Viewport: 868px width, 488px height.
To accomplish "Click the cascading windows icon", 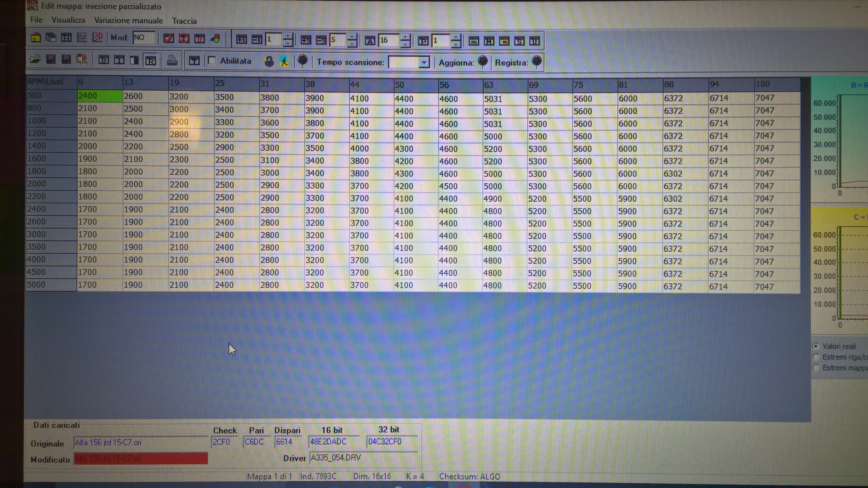I will pos(51,38).
